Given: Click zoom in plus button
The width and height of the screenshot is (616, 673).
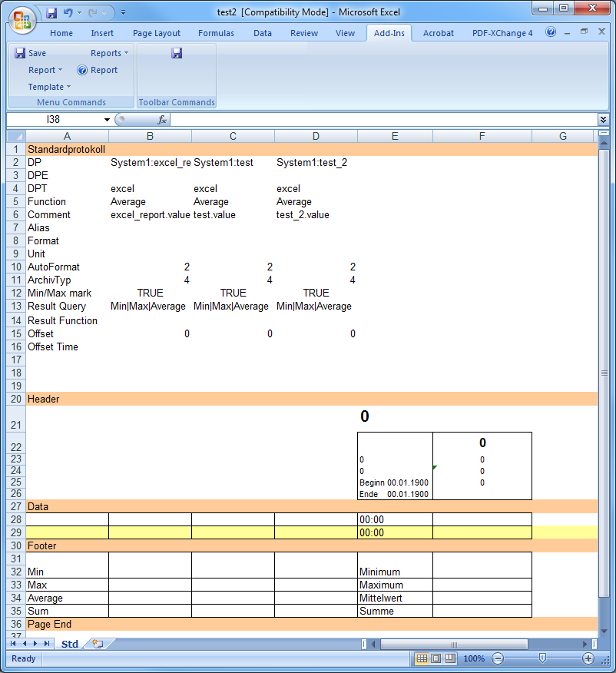Looking at the screenshot, I should point(588,658).
